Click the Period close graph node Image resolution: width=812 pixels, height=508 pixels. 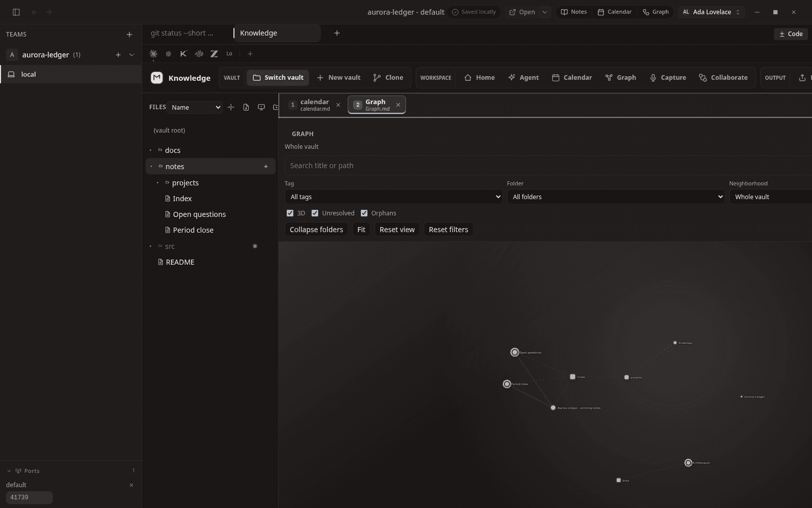point(506,384)
